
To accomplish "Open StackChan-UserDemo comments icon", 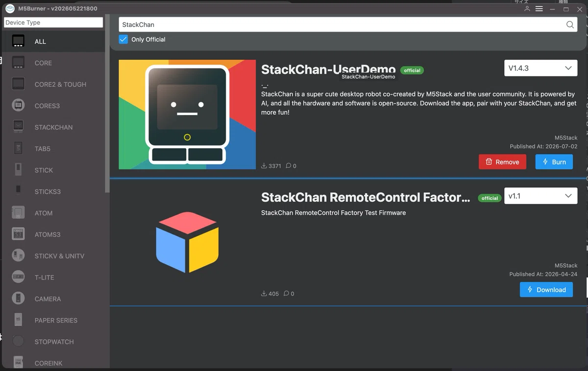I will (x=289, y=166).
